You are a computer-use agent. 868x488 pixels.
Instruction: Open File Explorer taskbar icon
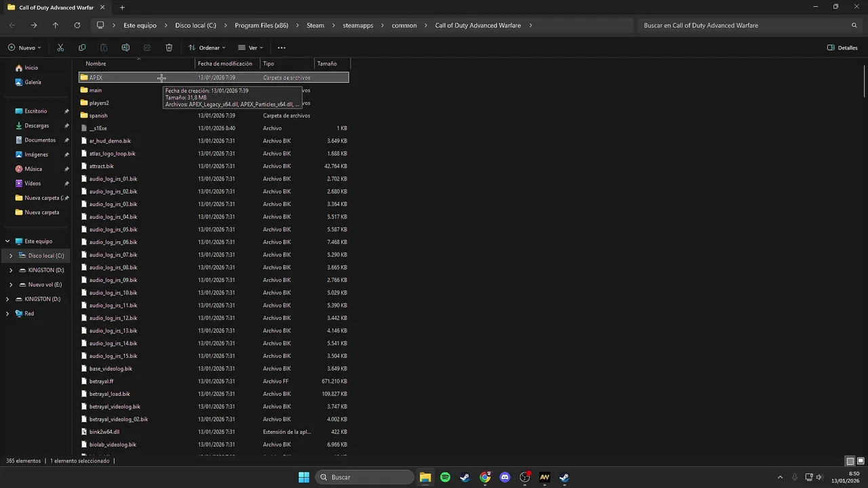point(425,477)
